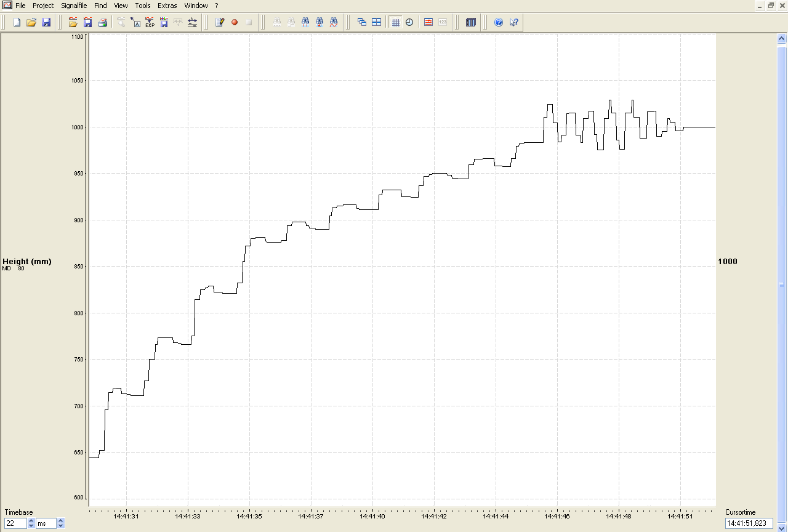The width and height of the screenshot is (788, 532).
Task: Click the grayed-out 123 numeric display icon
Action: point(443,22)
